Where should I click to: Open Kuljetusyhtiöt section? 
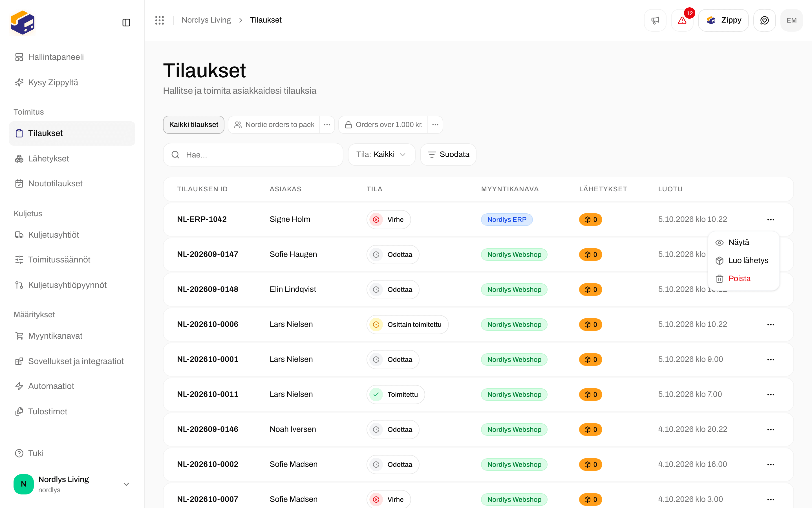[72, 235]
